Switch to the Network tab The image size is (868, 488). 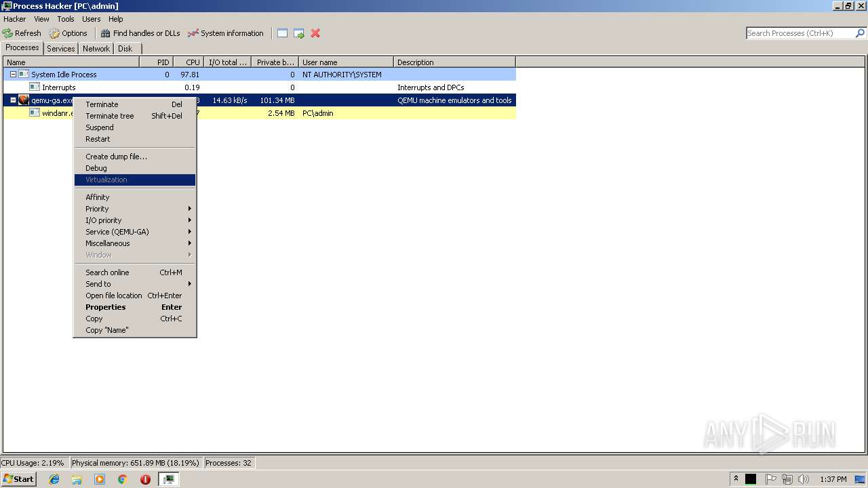click(96, 49)
